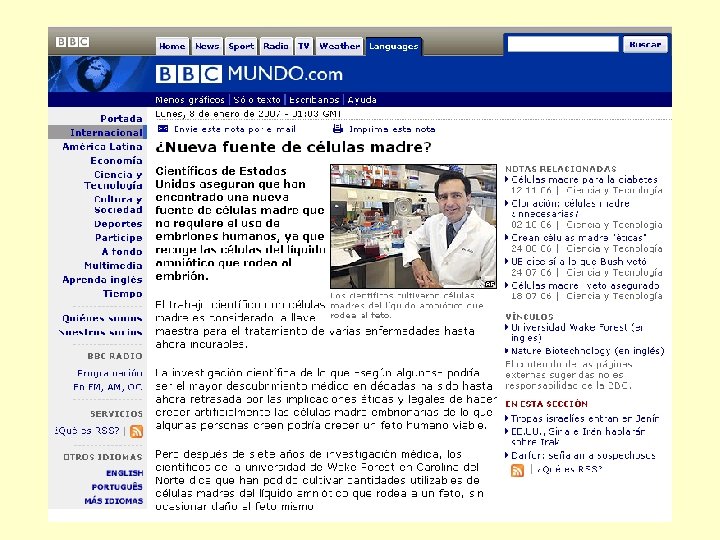Click Imprima esta nota link

point(392,129)
